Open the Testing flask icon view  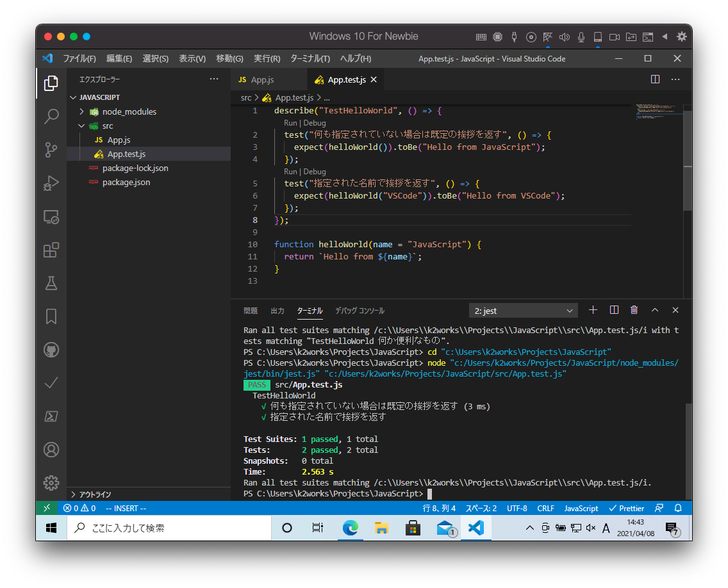point(51,283)
